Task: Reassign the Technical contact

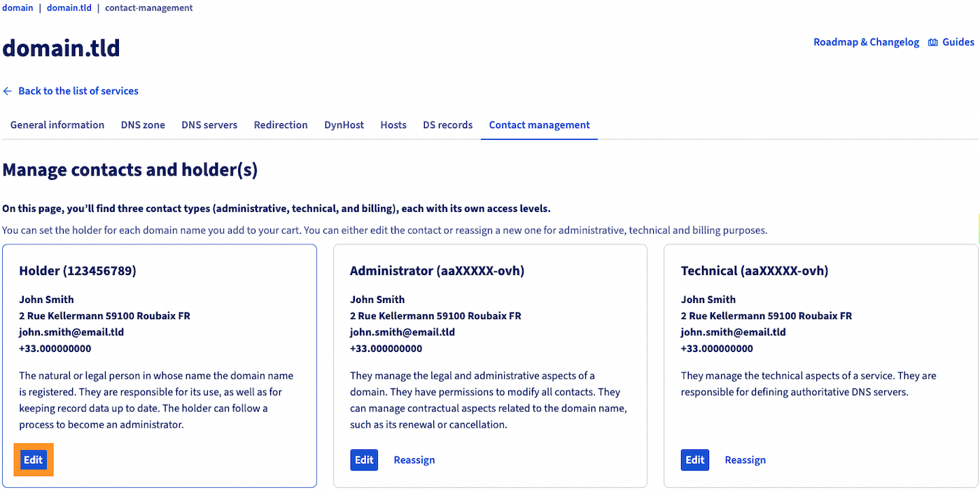Action: click(745, 460)
